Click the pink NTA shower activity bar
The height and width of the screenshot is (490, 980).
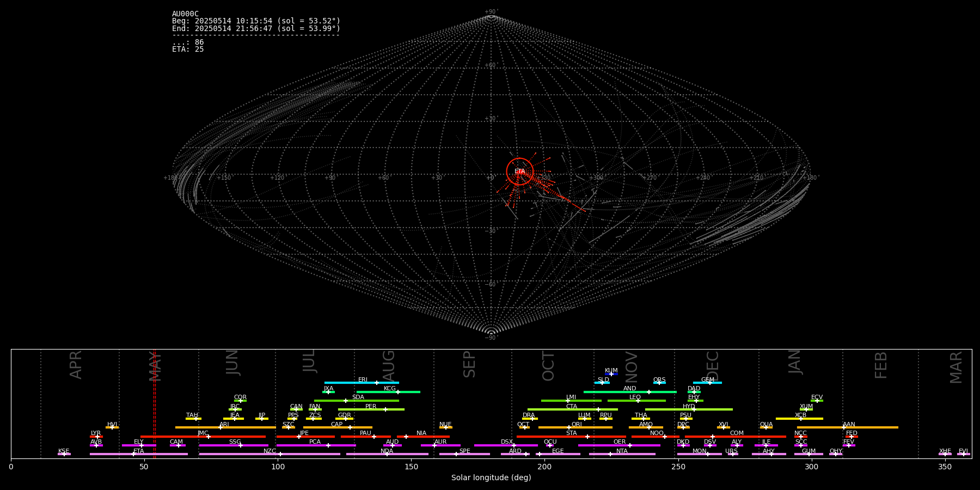pyautogui.click(x=622, y=454)
